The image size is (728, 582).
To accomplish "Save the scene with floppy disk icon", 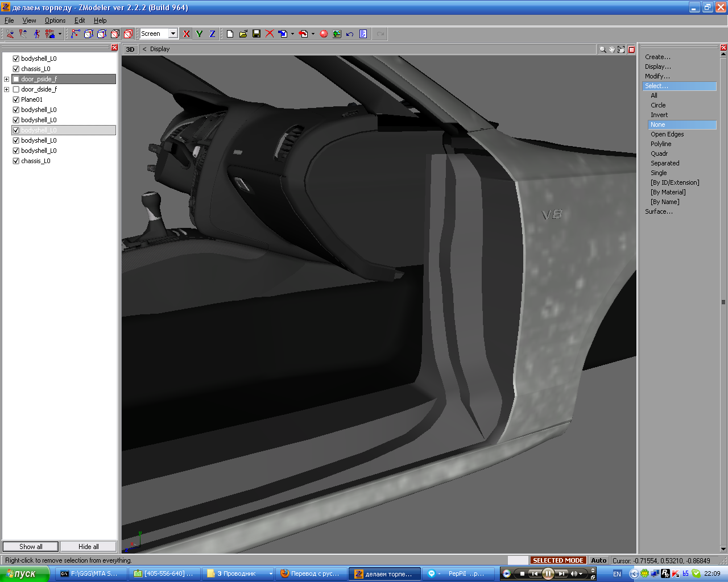I will click(257, 34).
